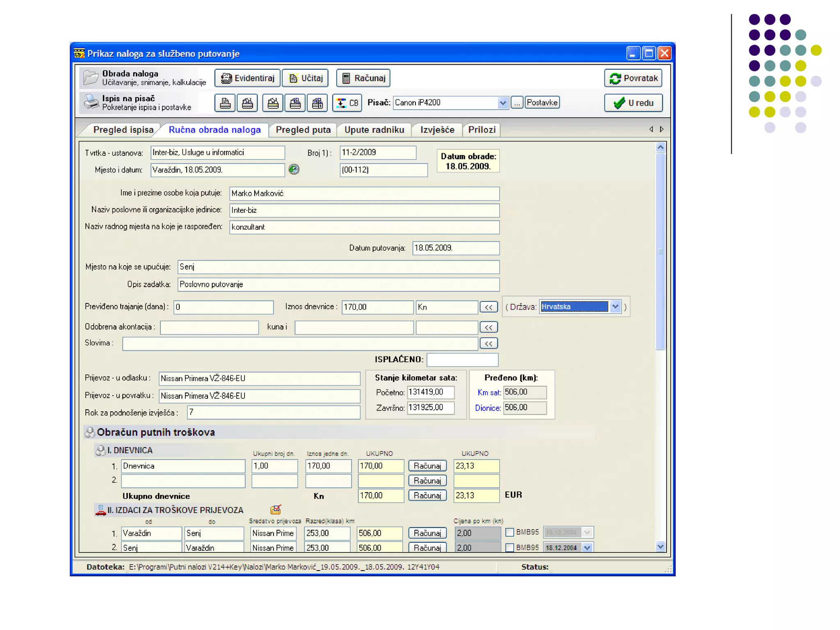Open the 18.12.2004 date dropdown

(x=587, y=548)
